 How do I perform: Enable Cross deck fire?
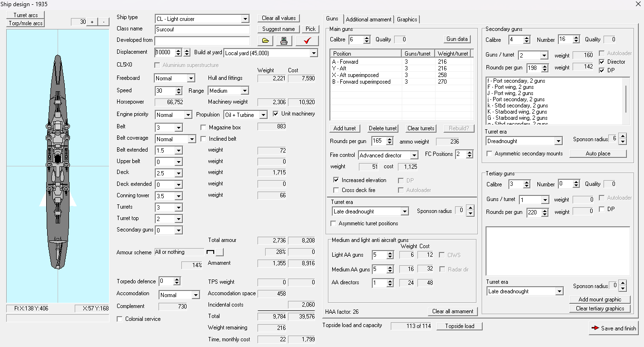336,190
